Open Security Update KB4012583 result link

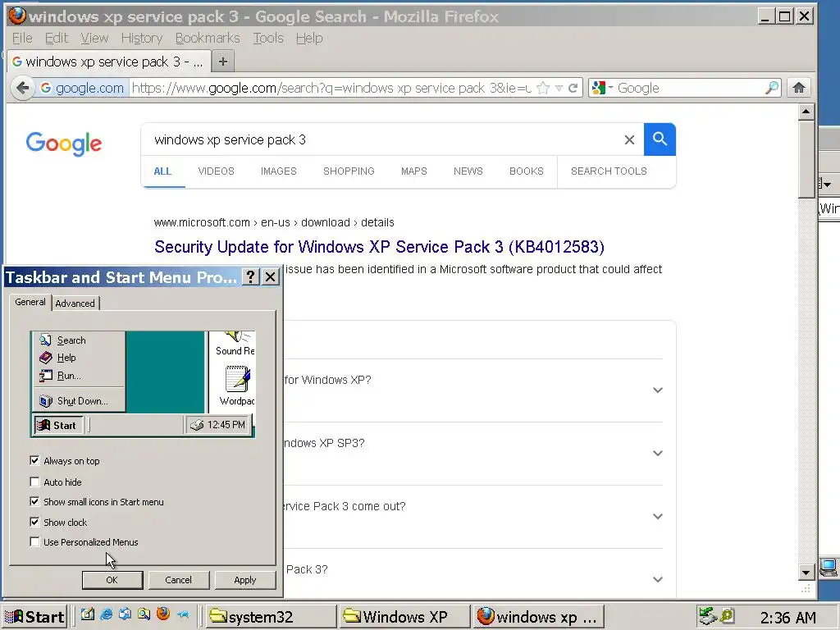pos(379,246)
